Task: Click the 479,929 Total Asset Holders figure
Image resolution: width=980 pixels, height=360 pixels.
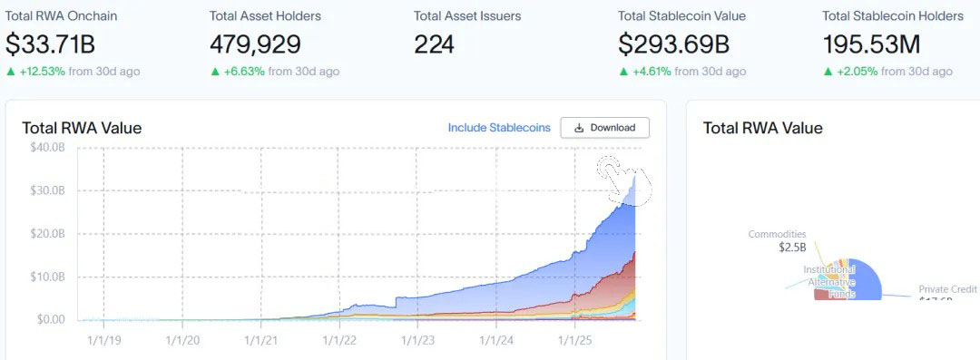Action: pos(255,44)
